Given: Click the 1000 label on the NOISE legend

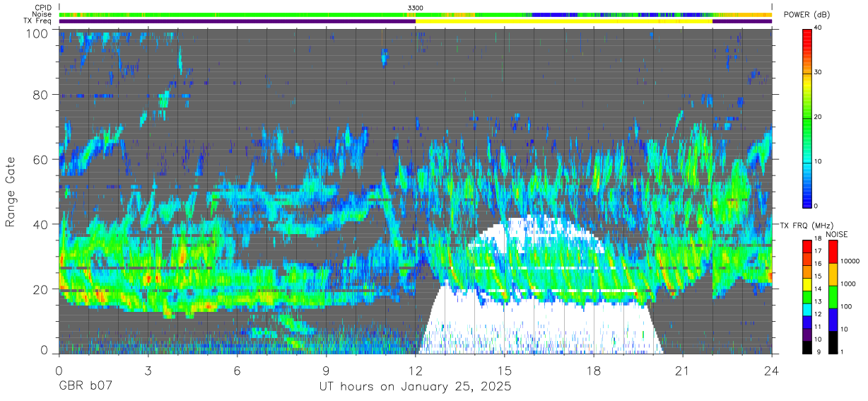Looking at the screenshot, I should (848, 284).
